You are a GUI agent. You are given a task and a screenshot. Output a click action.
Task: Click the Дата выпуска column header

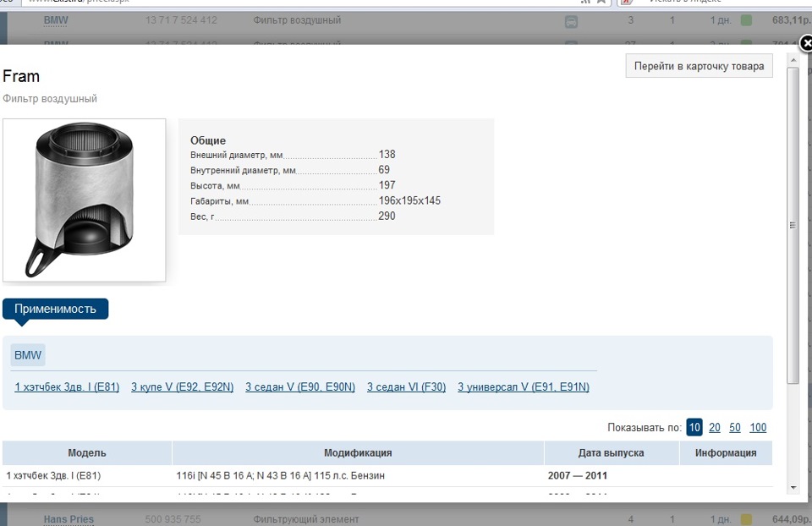tap(611, 453)
